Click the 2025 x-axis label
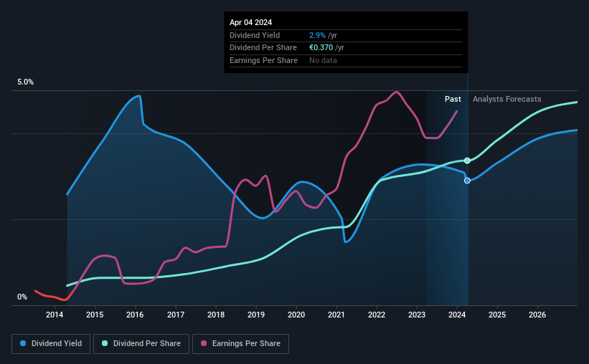The width and height of the screenshot is (589, 364). (497, 315)
